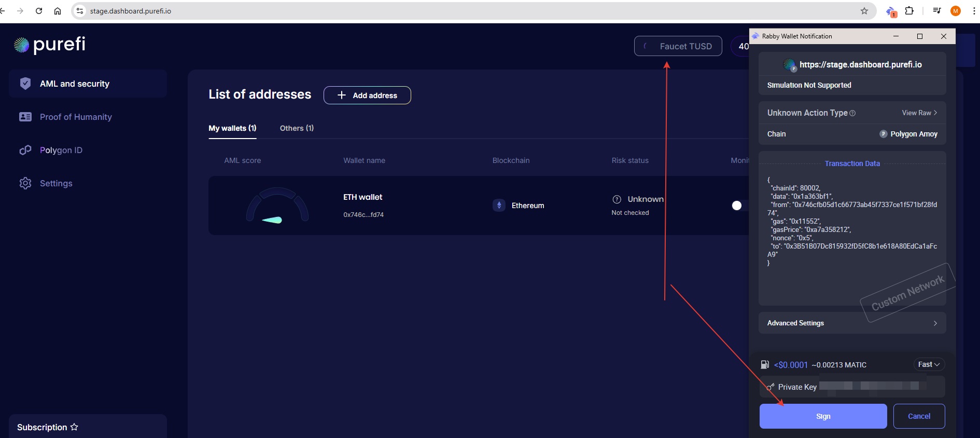Click the purefi logo icon

tap(21, 45)
